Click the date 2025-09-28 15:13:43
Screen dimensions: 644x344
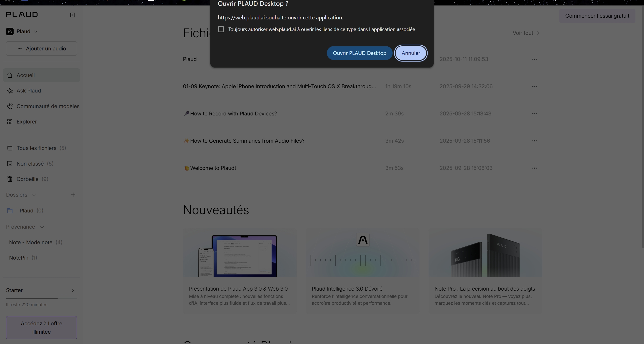point(465,114)
